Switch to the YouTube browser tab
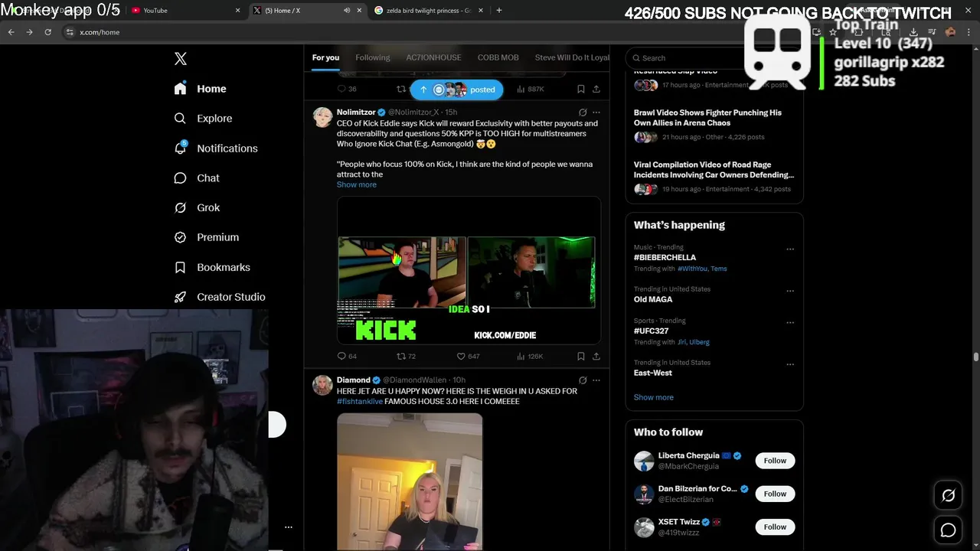This screenshot has height=551, width=980. 184,11
